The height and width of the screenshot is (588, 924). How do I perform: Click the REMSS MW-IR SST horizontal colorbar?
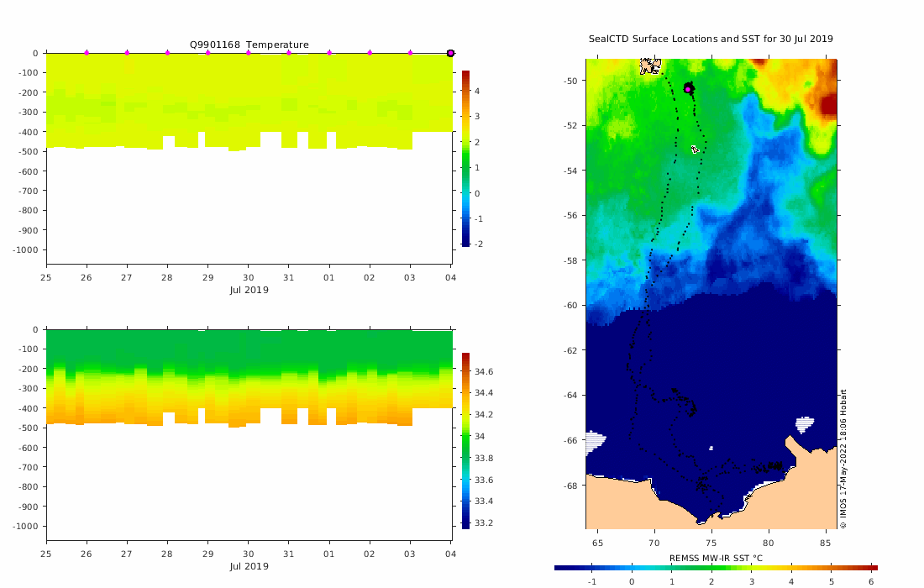716,568
